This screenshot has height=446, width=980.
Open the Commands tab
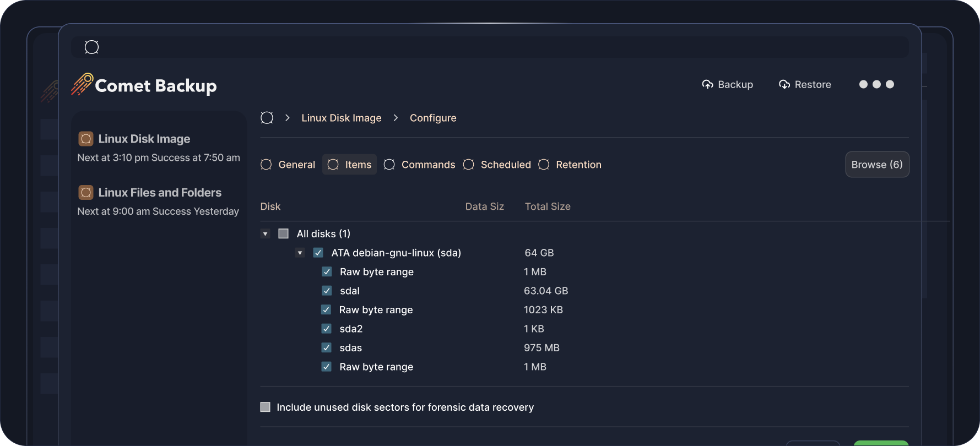pyautogui.click(x=420, y=165)
